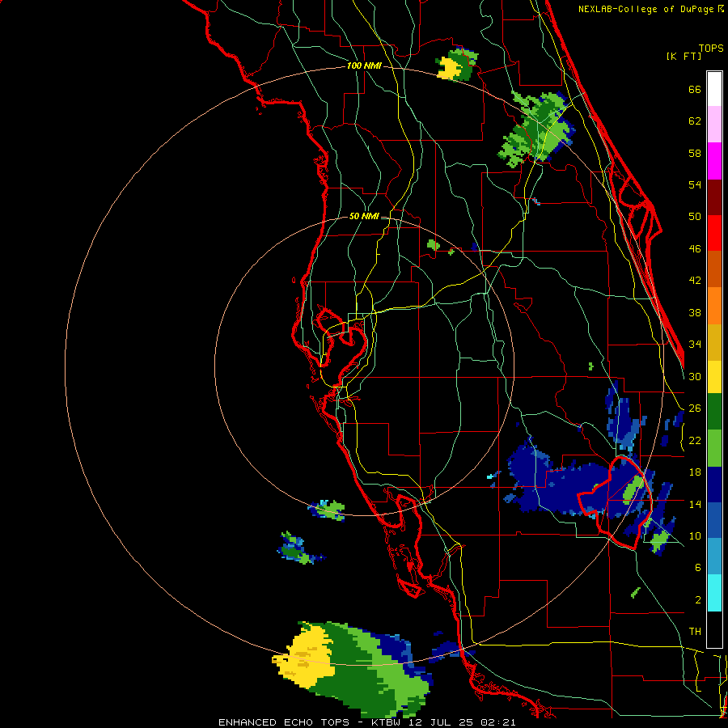Click the 58 legend value
Viewport: 728px width, 728px height.
[x=695, y=153]
